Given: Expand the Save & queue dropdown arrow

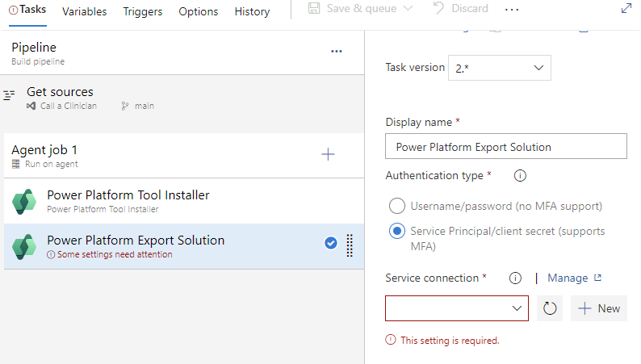Looking at the screenshot, I should click(408, 9).
